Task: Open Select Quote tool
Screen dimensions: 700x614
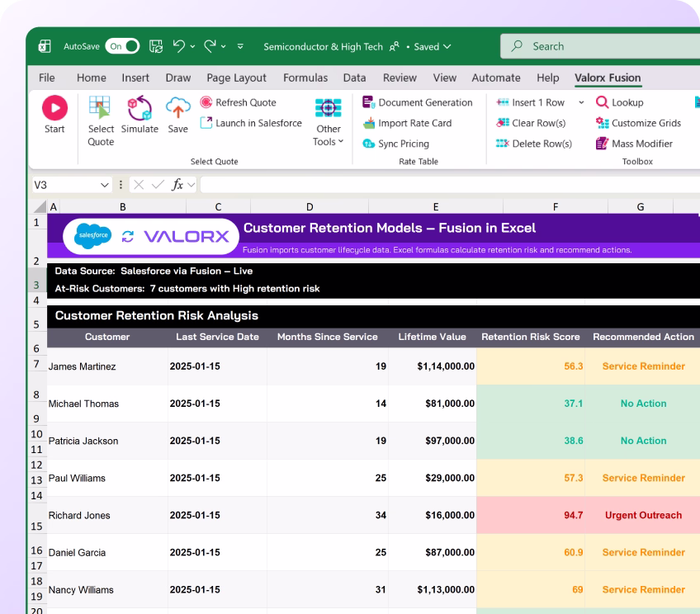Action: pyautogui.click(x=101, y=121)
